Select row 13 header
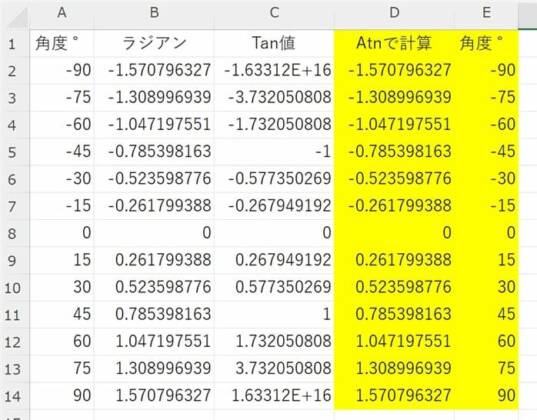This screenshot has width=537, height=420. (12, 369)
